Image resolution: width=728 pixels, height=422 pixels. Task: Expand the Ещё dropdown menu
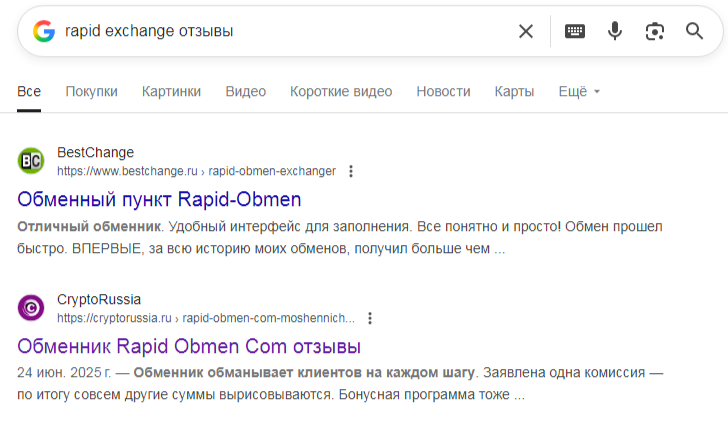click(579, 91)
